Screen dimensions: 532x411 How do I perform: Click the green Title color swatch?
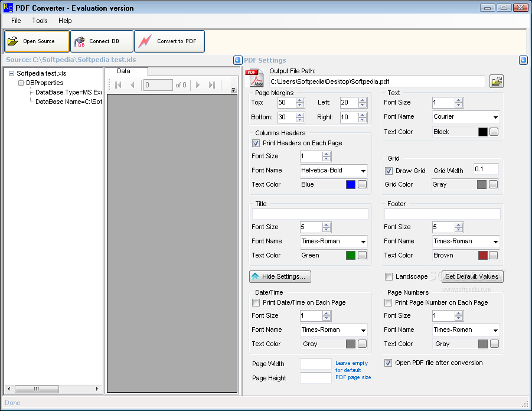pos(351,255)
